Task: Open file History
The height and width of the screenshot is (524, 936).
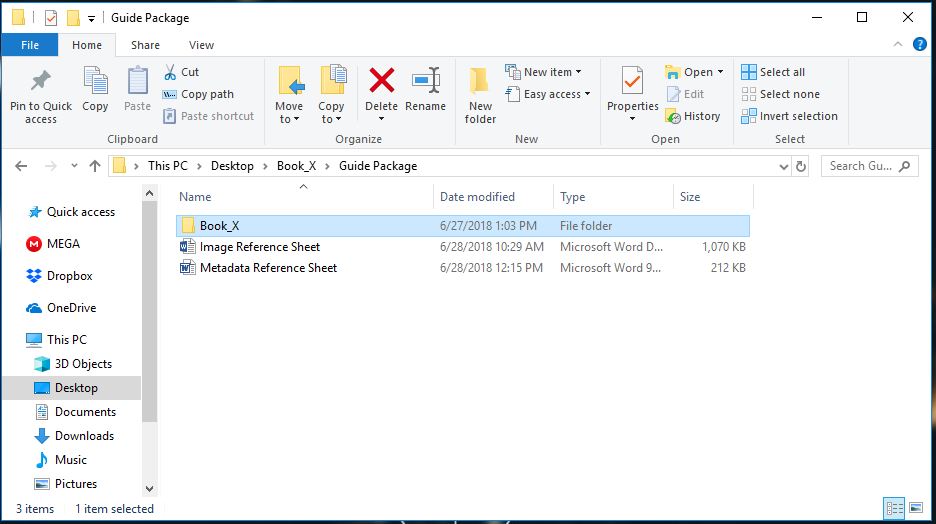Action: pyautogui.click(x=693, y=116)
